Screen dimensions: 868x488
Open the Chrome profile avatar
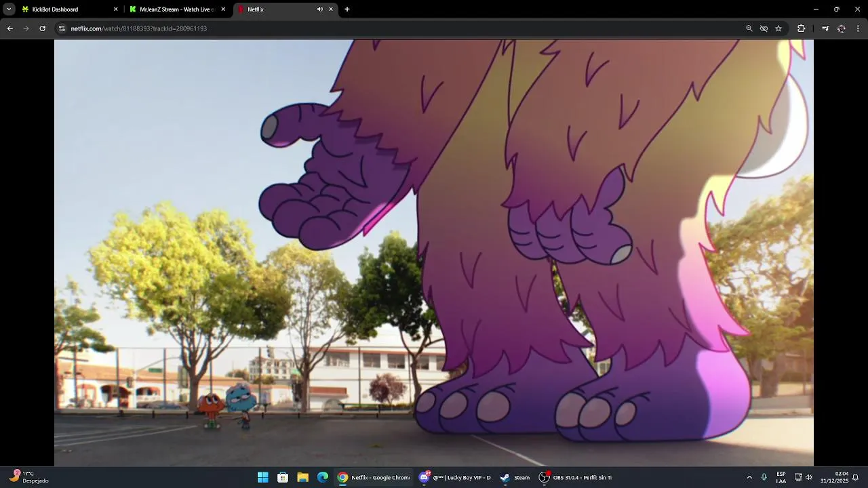coord(842,28)
